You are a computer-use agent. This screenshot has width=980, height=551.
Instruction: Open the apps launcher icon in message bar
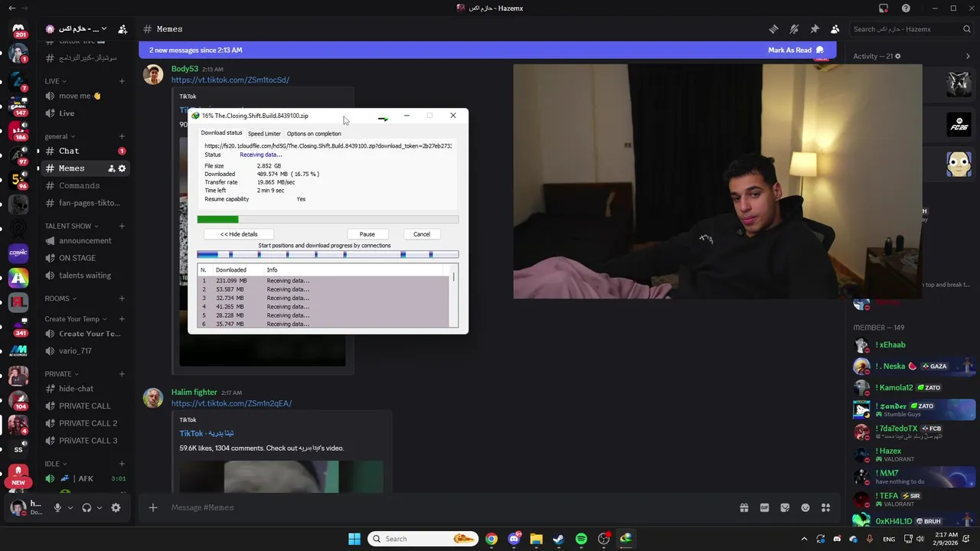[x=826, y=507]
